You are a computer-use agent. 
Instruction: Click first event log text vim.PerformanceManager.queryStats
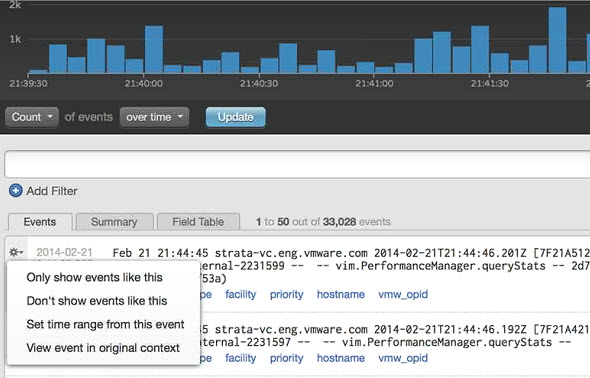[440, 266]
